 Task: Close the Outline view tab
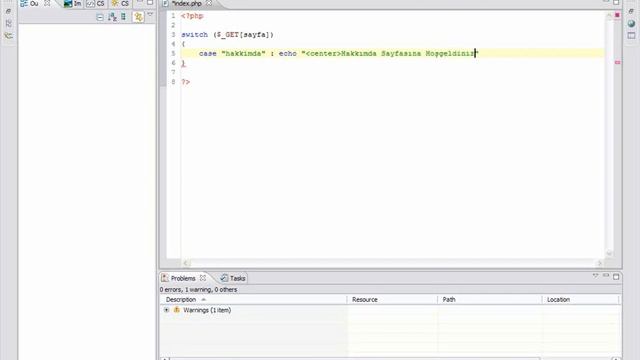[47, 3]
